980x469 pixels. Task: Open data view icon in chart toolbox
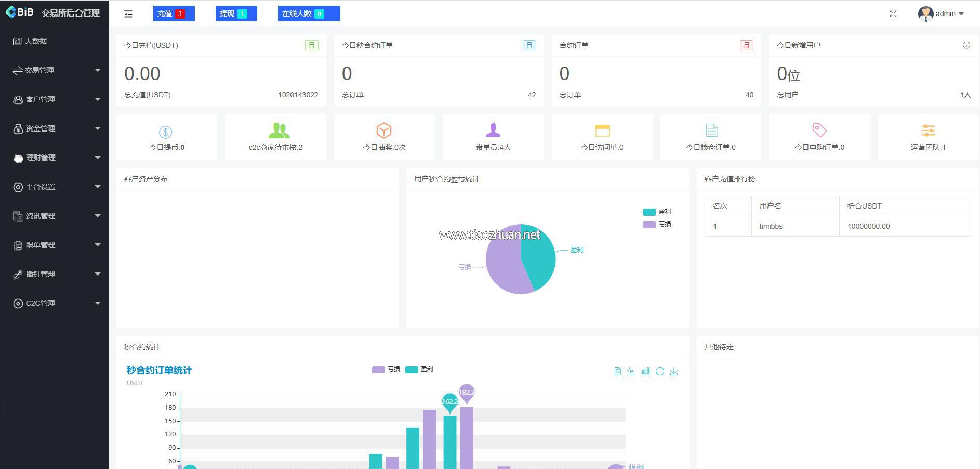pyautogui.click(x=617, y=371)
